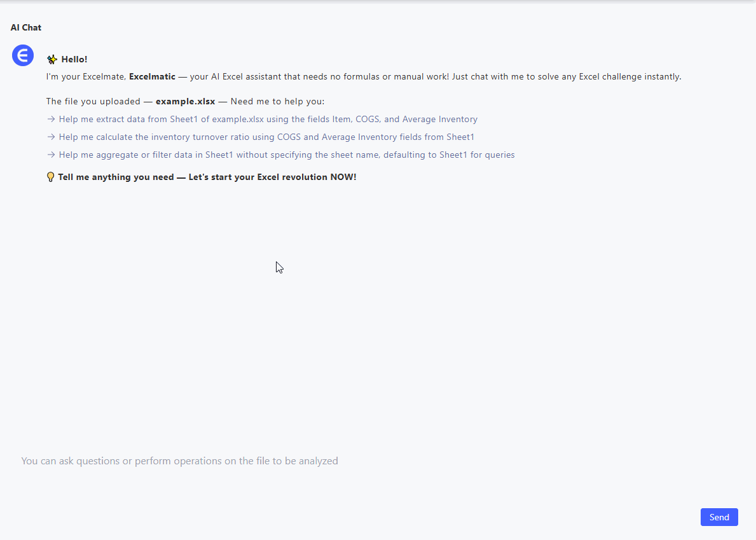Click "Need me to help you:" text

pos(277,101)
